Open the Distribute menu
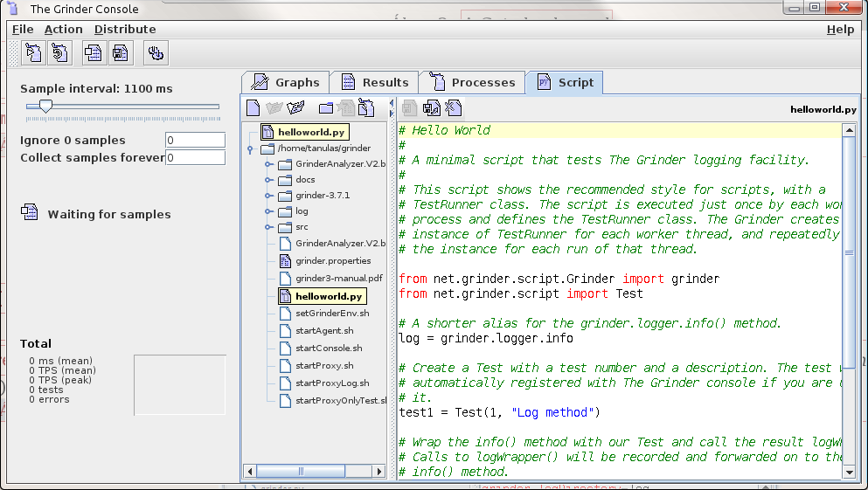 125,30
